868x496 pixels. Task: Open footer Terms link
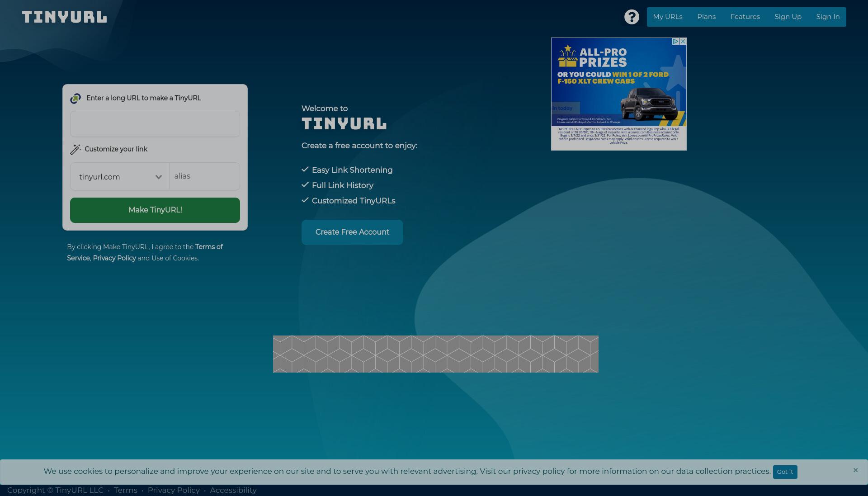coord(126,490)
